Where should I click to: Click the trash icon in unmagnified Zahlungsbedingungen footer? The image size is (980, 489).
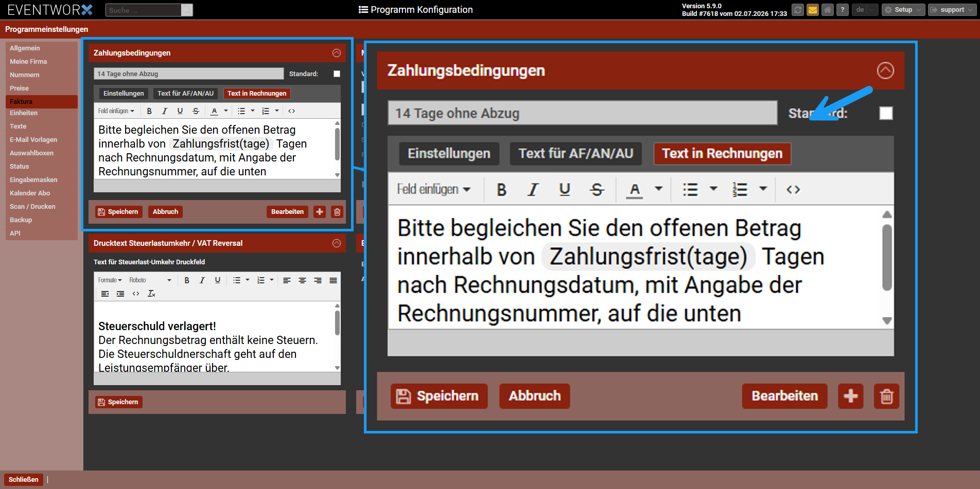click(x=337, y=212)
